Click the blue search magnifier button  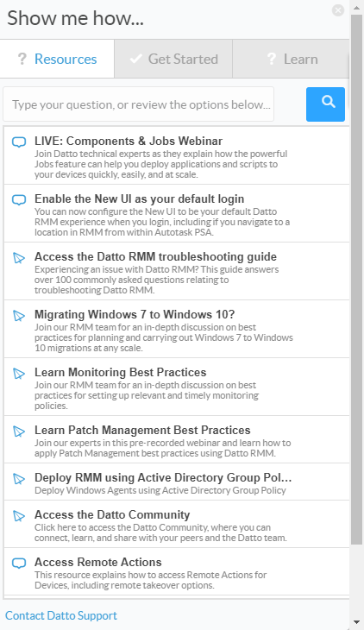[325, 104]
